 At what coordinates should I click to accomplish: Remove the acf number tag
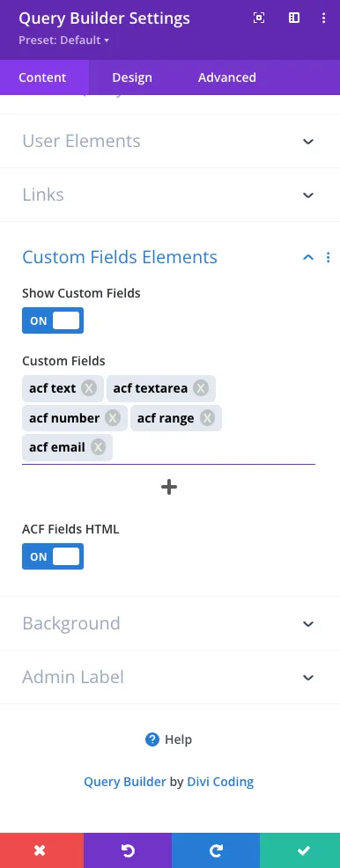[113, 418]
